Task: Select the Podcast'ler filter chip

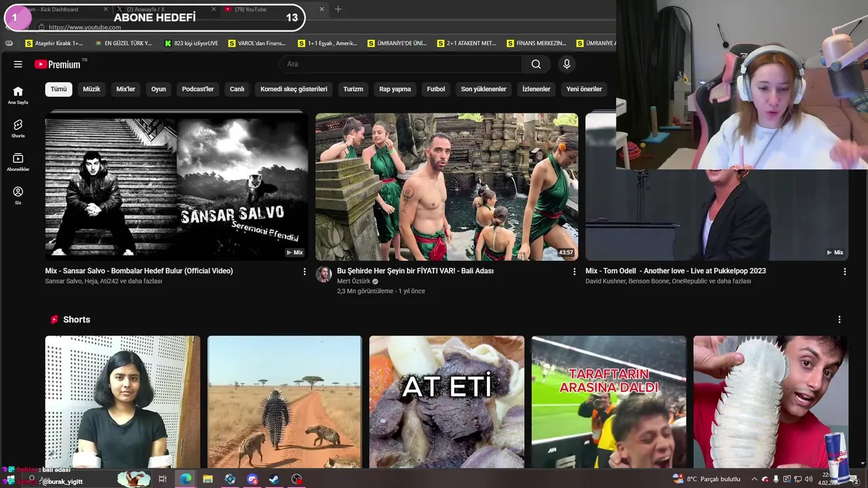Action: tap(198, 89)
